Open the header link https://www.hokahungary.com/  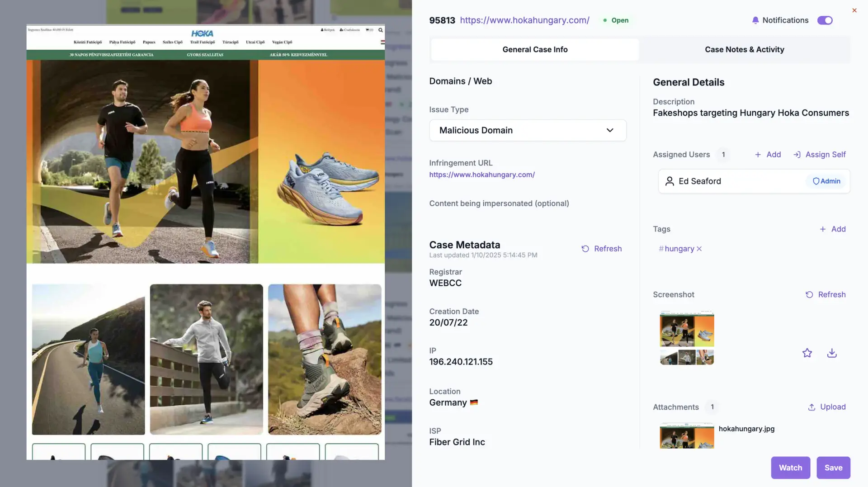click(x=524, y=20)
